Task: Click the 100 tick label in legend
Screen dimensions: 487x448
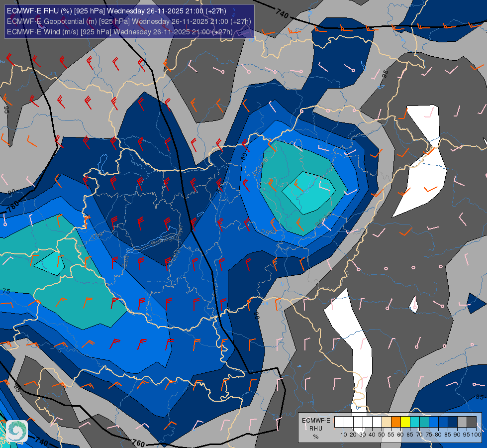Action: [477, 435]
